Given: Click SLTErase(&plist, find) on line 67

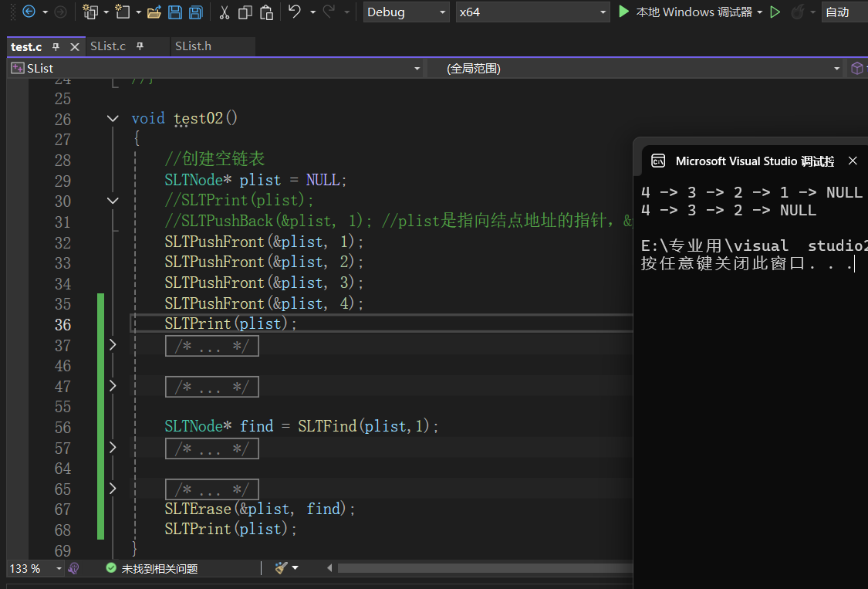Looking at the screenshot, I should tap(259, 509).
